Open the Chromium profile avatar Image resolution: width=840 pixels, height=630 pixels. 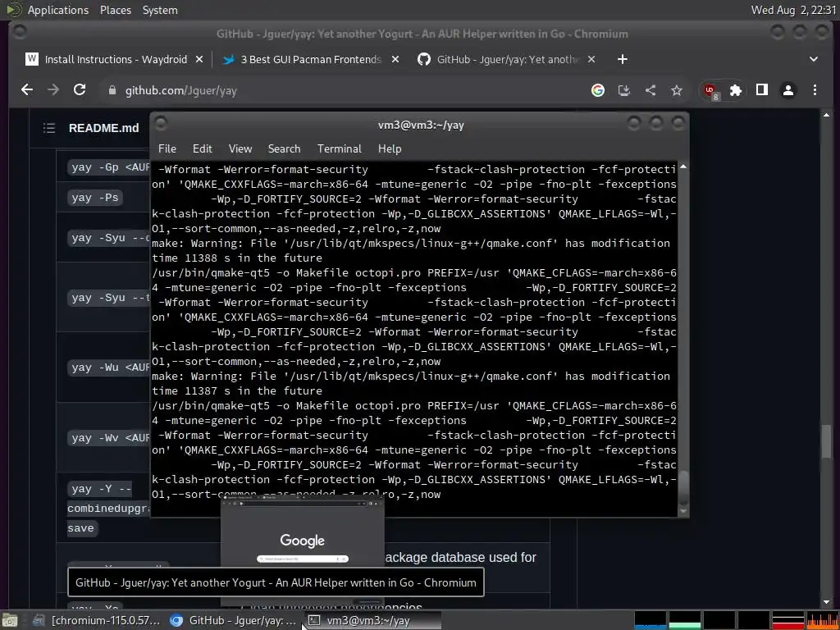[788, 90]
